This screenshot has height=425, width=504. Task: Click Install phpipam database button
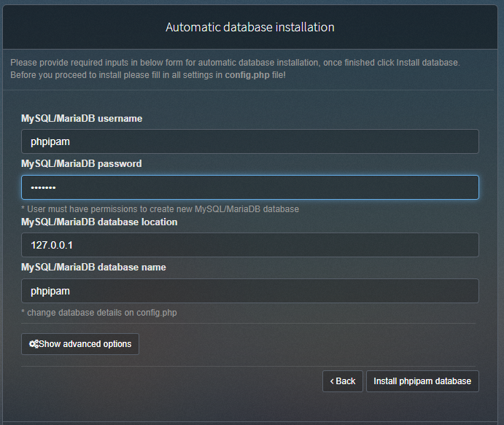[422, 381]
